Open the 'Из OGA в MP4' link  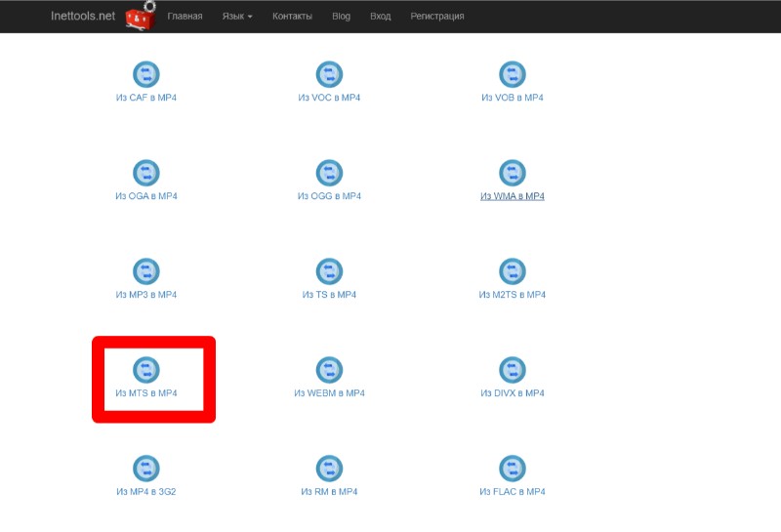tap(145, 196)
